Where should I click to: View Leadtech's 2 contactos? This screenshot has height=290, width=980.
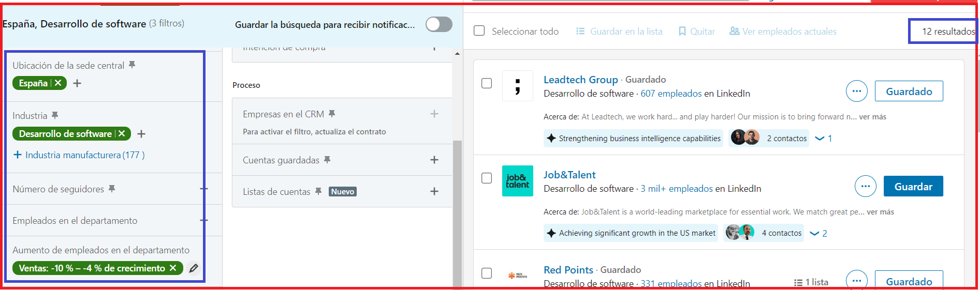769,139
